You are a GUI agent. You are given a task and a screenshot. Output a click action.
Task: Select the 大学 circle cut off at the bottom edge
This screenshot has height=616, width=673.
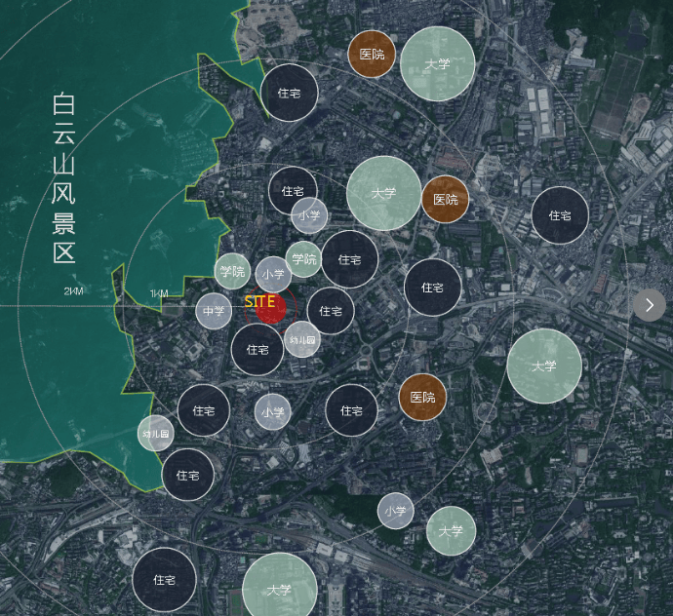(279, 588)
